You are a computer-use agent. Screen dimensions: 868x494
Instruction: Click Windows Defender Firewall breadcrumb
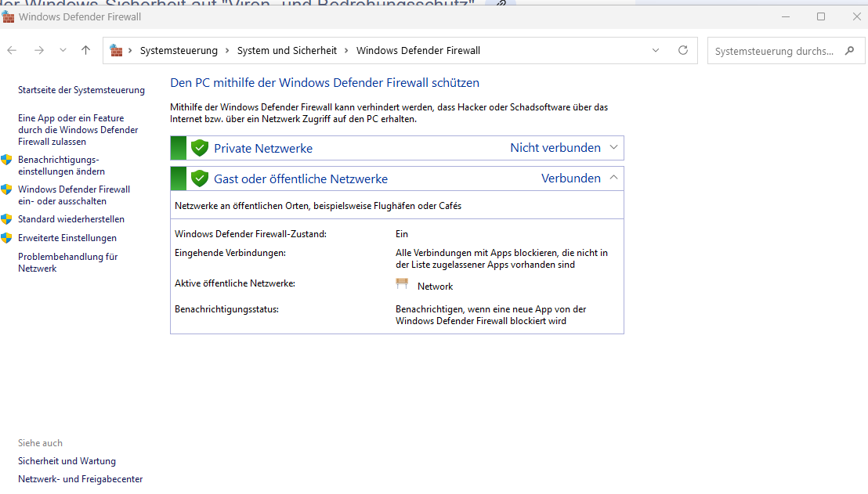[x=418, y=50]
